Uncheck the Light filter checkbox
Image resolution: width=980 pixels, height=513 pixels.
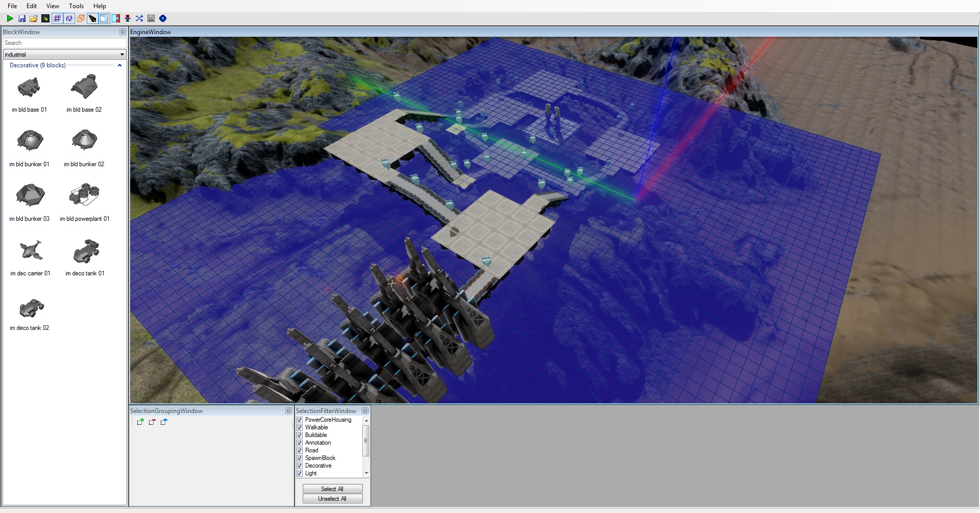300,473
